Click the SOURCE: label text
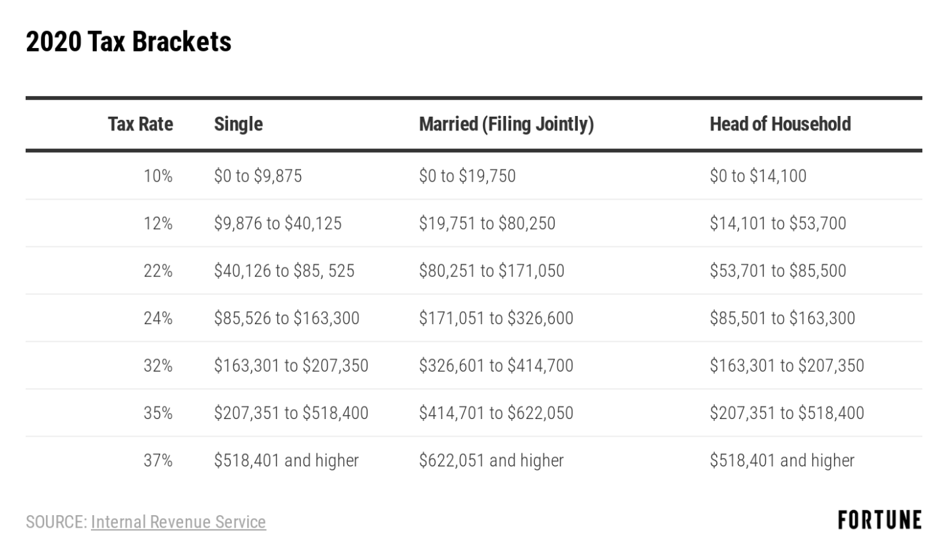The height and width of the screenshot is (560, 948). pyautogui.click(x=56, y=522)
